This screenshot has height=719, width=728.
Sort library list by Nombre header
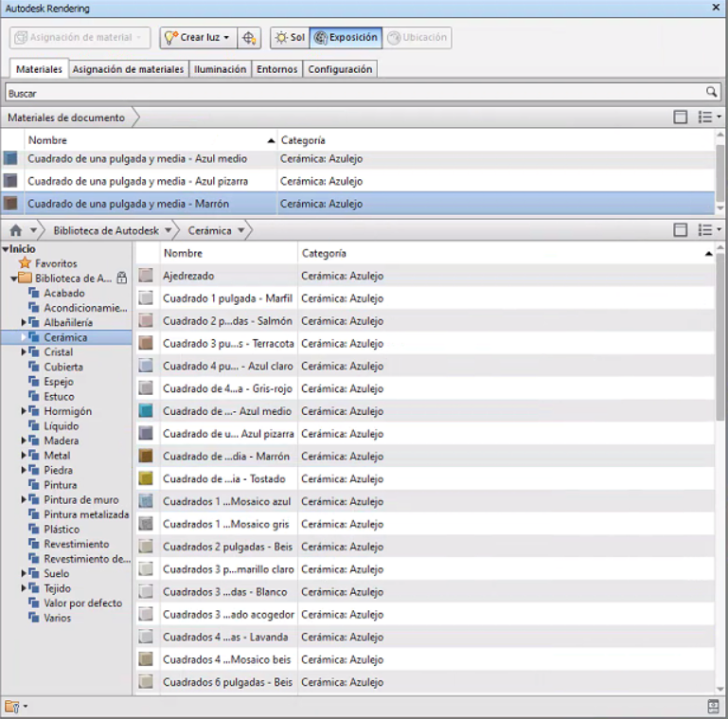click(229, 254)
